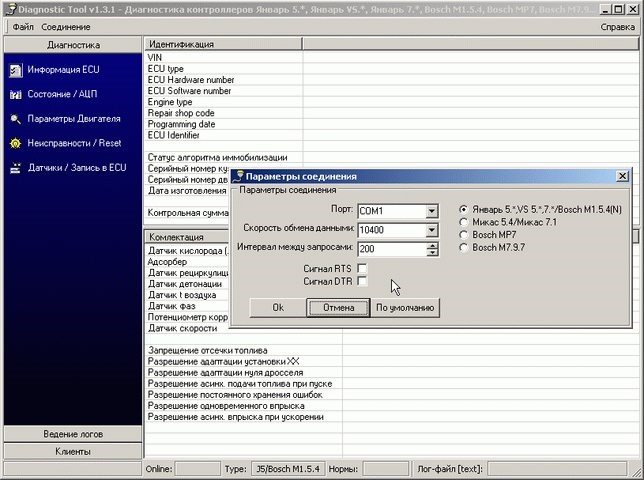Click the Неисправности / Reset icon

pyautogui.click(x=16, y=143)
